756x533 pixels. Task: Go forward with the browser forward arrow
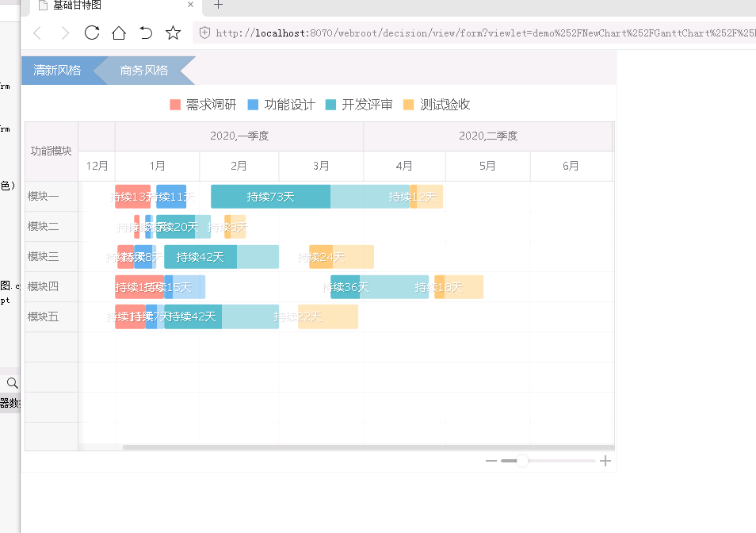[65, 33]
